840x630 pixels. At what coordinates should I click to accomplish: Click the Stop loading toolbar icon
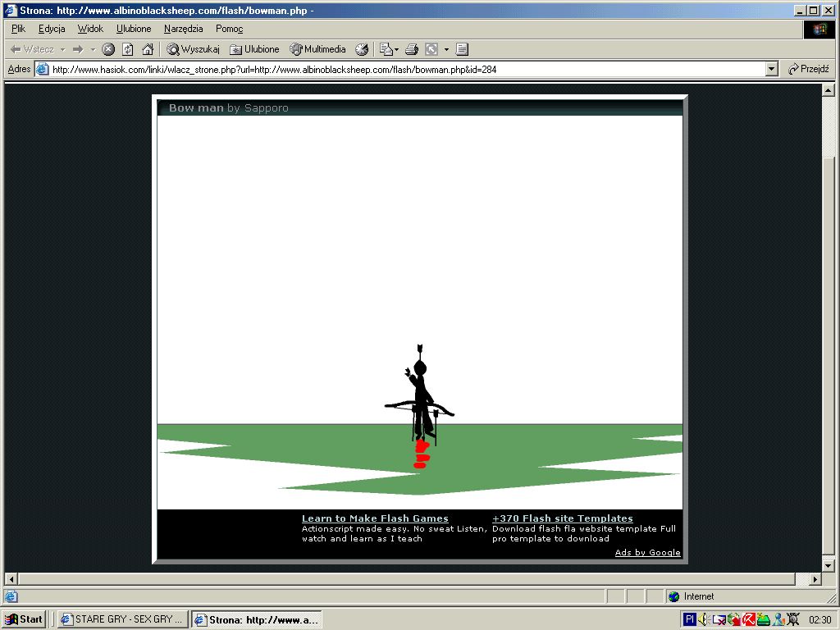point(108,49)
